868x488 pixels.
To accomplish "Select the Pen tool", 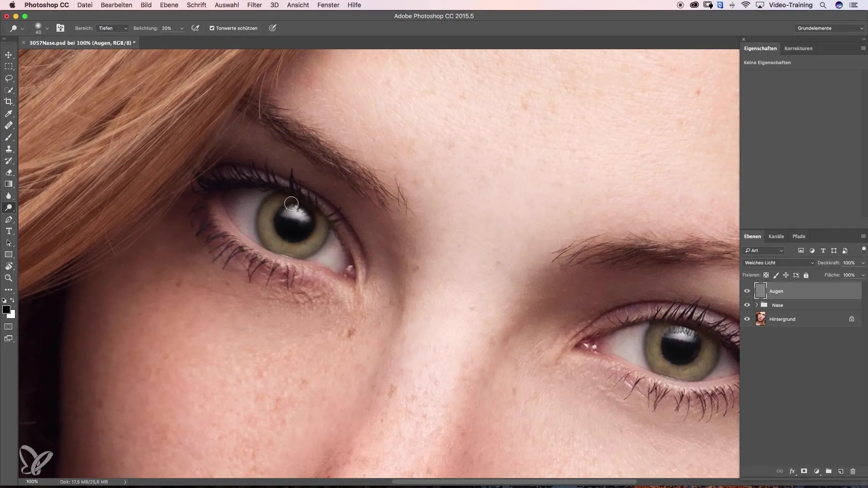I will (x=9, y=220).
